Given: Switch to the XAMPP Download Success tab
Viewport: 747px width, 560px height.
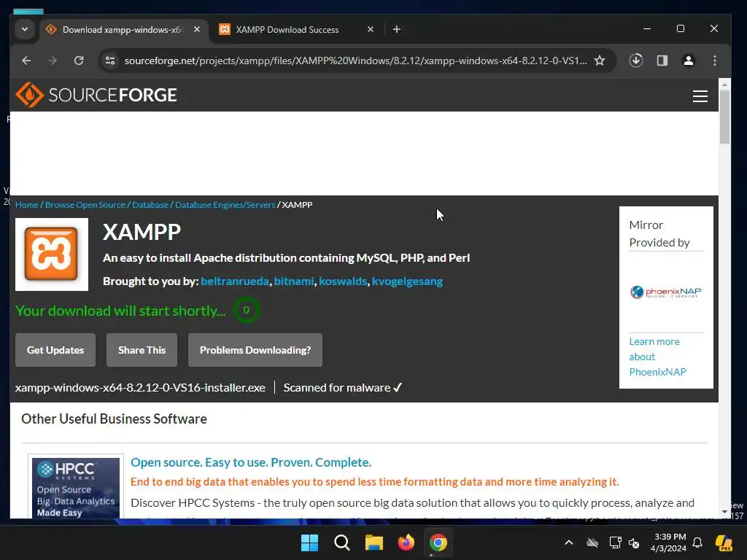Looking at the screenshot, I should pyautogui.click(x=287, y=29).
